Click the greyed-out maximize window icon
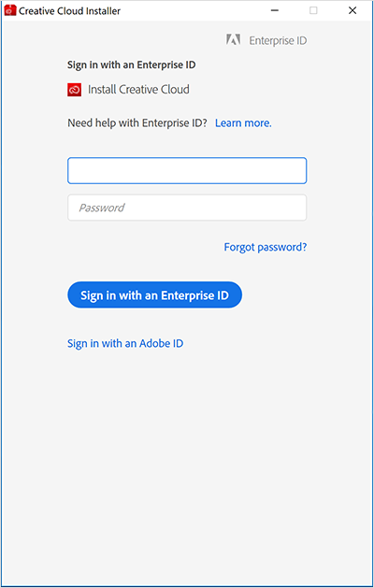 (x=313, y=10)
